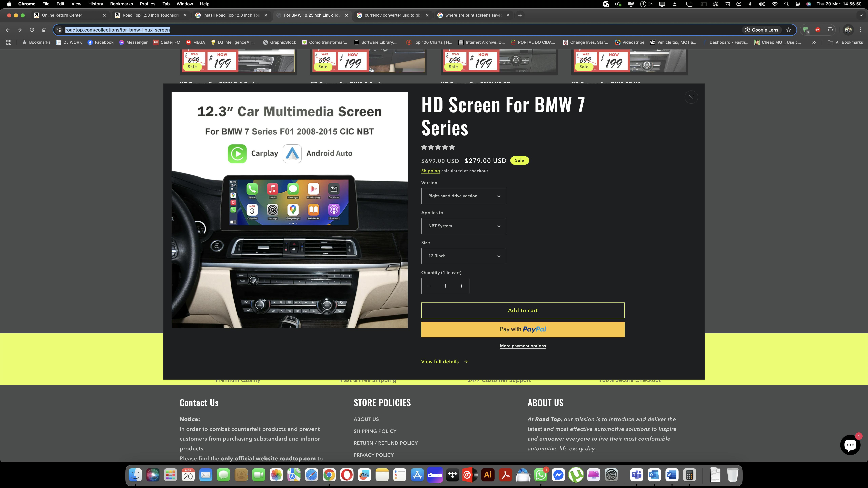The image size is (868, 488).
Task: Open the Applies to NBT System dropdown
Action: pos(463,226)
